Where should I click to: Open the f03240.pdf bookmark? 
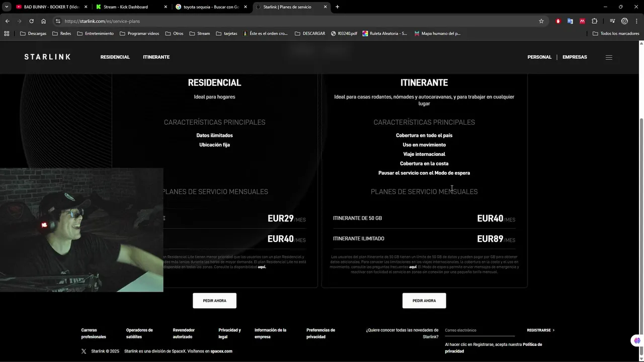344,34
